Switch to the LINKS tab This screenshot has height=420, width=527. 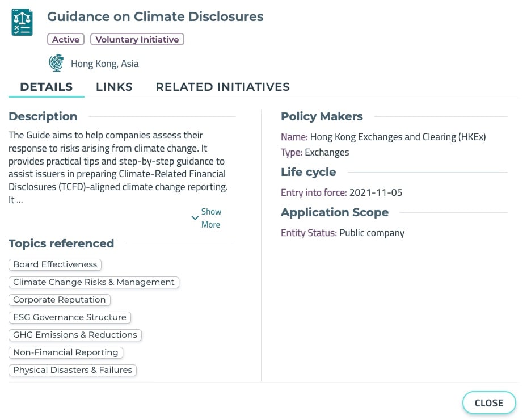pyautogui.click(x=114, y=87)
